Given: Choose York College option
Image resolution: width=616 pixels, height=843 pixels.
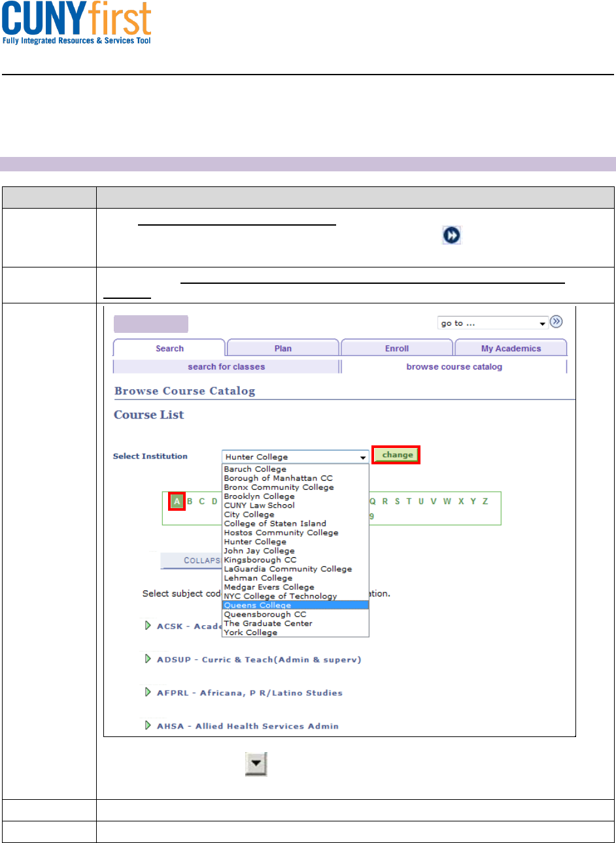Looking at the screenshot, I should (x=296, y=632).
